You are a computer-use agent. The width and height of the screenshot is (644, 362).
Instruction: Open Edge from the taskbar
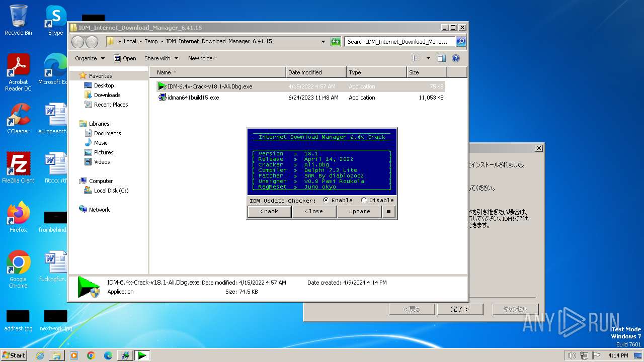pyautogui.click(x=108, y=355)
